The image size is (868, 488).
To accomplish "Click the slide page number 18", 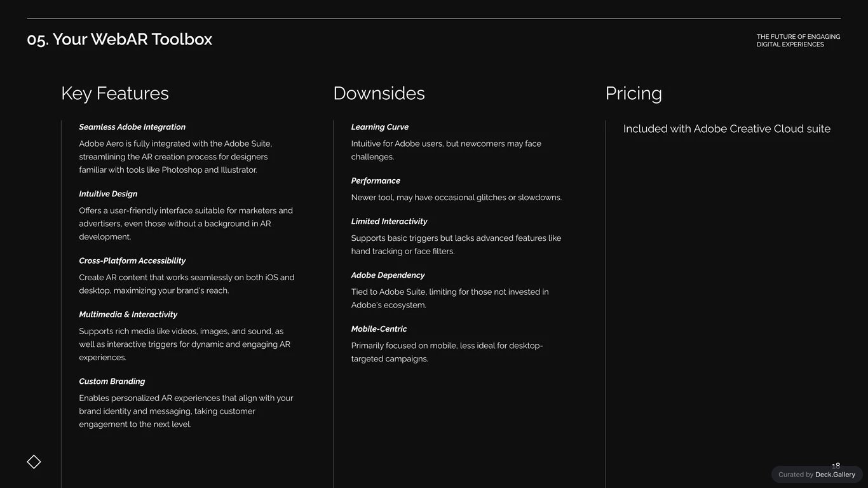I will pyautogui.click(x=836, y=466).
